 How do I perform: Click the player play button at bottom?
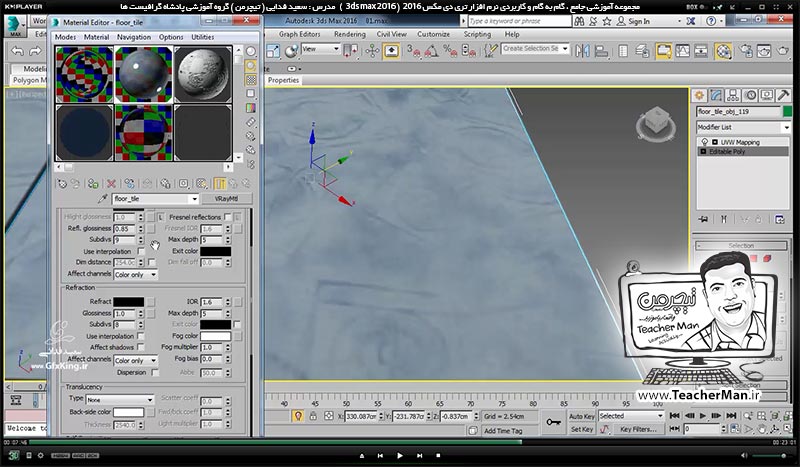coord(399,455)
